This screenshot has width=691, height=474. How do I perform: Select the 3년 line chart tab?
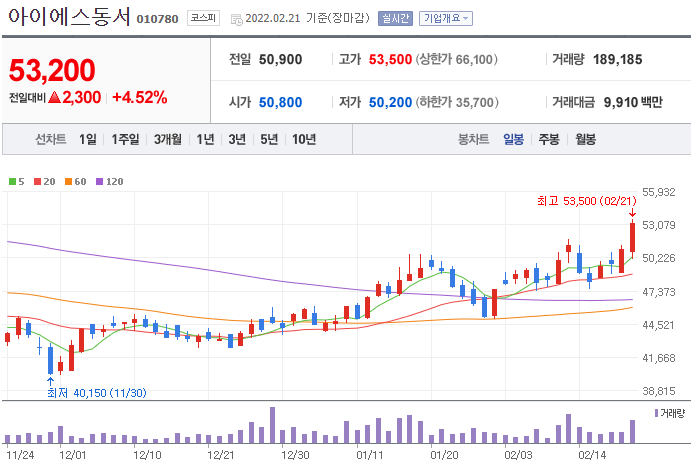[237, 140]
